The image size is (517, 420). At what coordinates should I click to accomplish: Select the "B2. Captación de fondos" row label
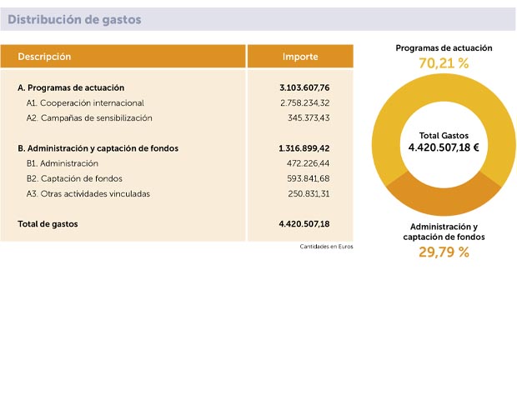click(x=74, y=178)
